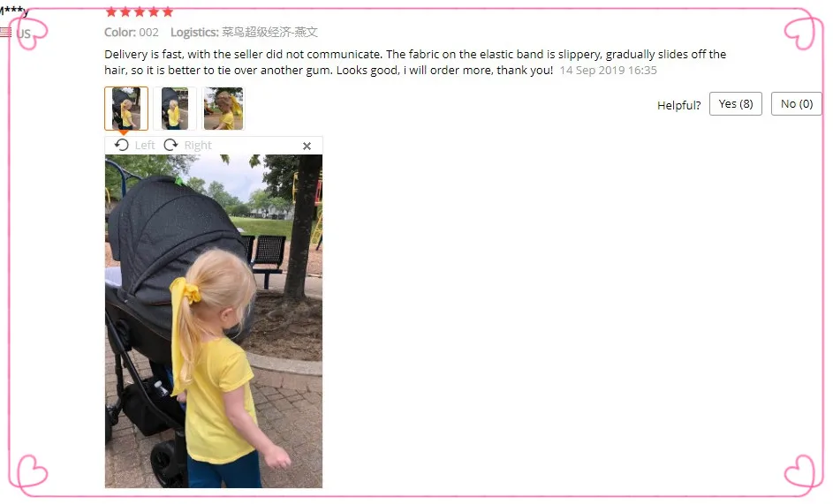This screenshot has height=504, width=833.
Task: Click the middle third rating star
Action: click(140, 11)
